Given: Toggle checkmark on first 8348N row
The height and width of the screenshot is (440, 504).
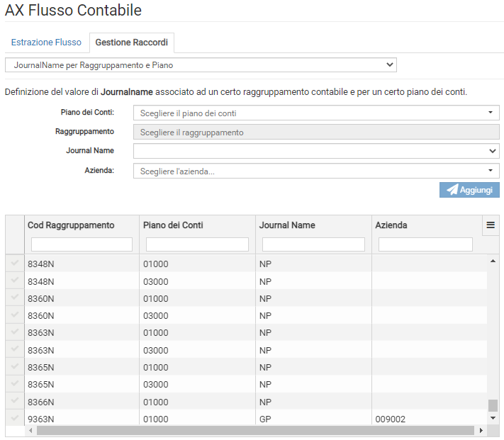Looking at the screenshot, I should coord(15,264).
